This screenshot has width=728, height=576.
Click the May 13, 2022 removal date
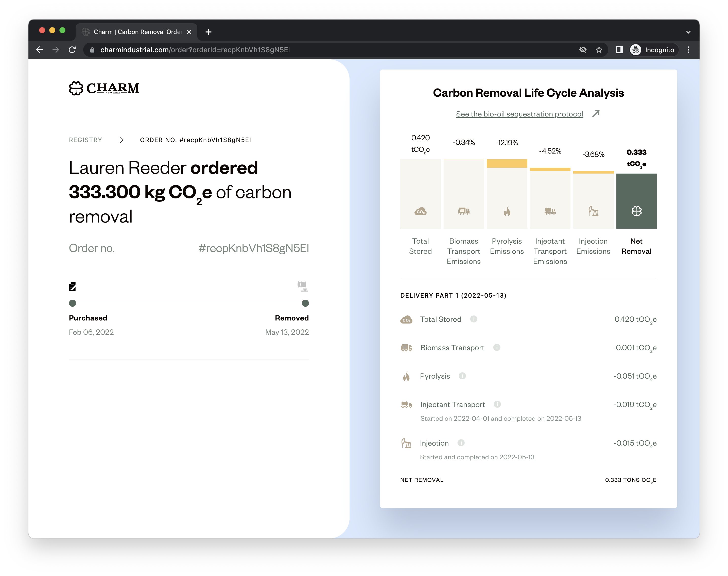click(x=287, y=332)
